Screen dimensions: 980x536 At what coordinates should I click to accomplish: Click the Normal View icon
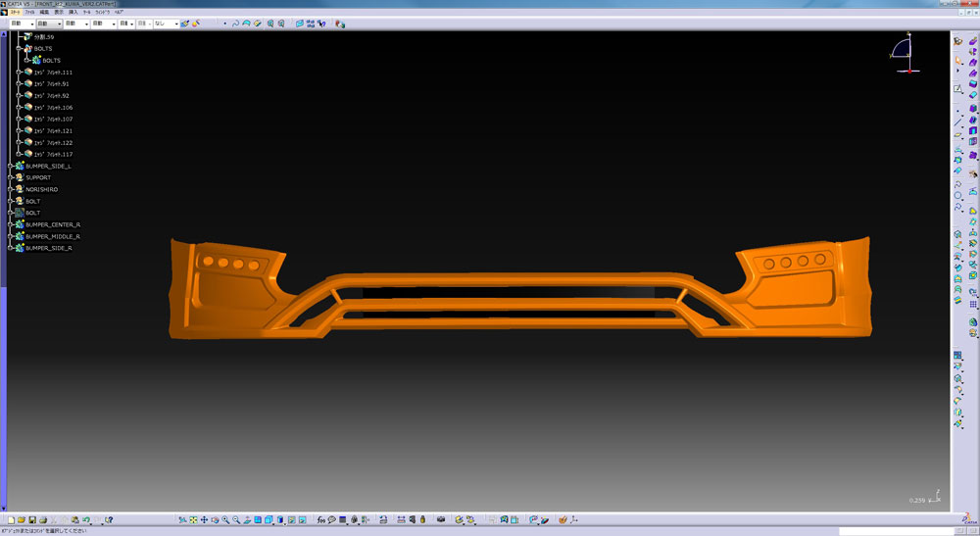[247, 519]
